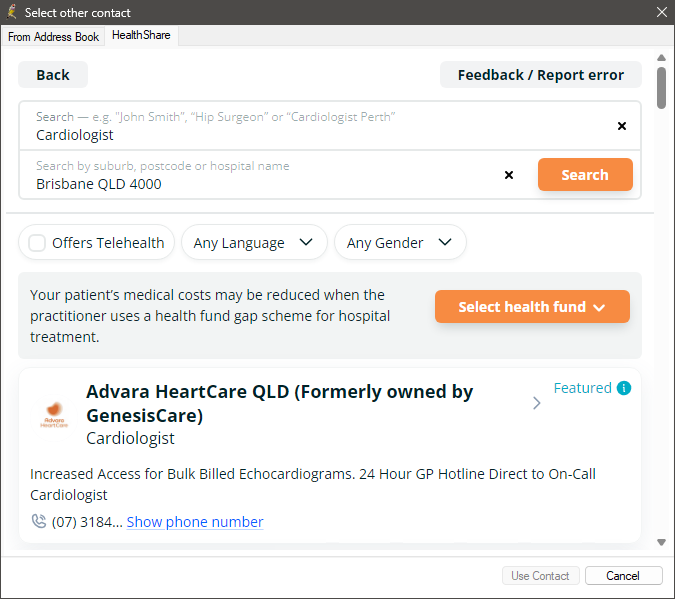Expand the Select health fund menu

pos(532,307)
